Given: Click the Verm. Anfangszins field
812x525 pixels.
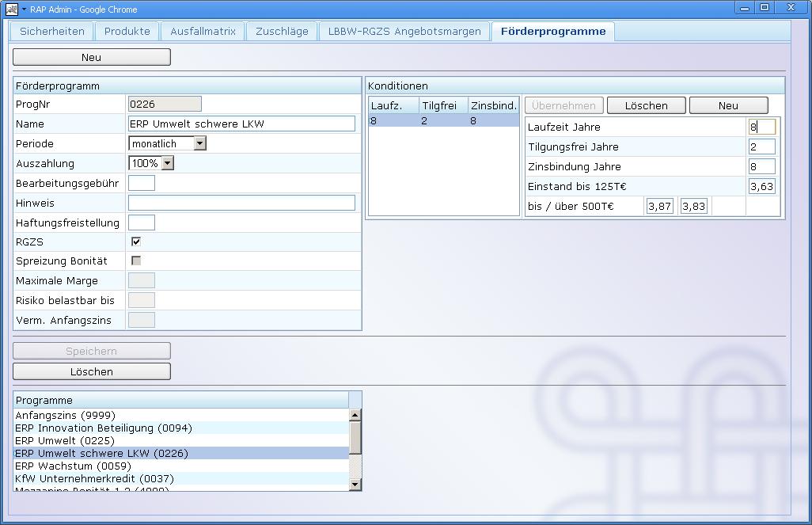Looking at the screenshot, I should click(142, 320).
